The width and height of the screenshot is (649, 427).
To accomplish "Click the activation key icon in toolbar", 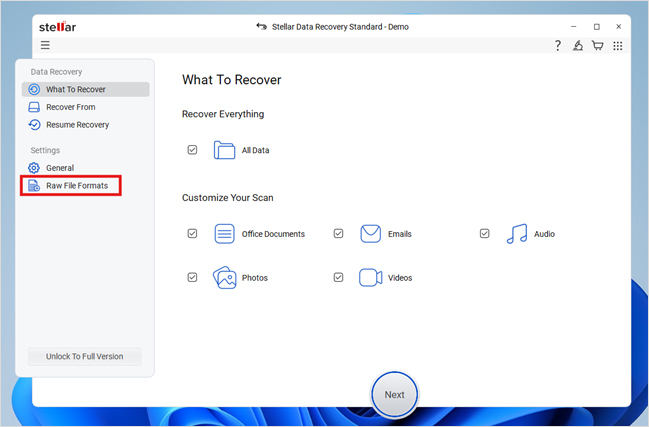I will [578, 46].
